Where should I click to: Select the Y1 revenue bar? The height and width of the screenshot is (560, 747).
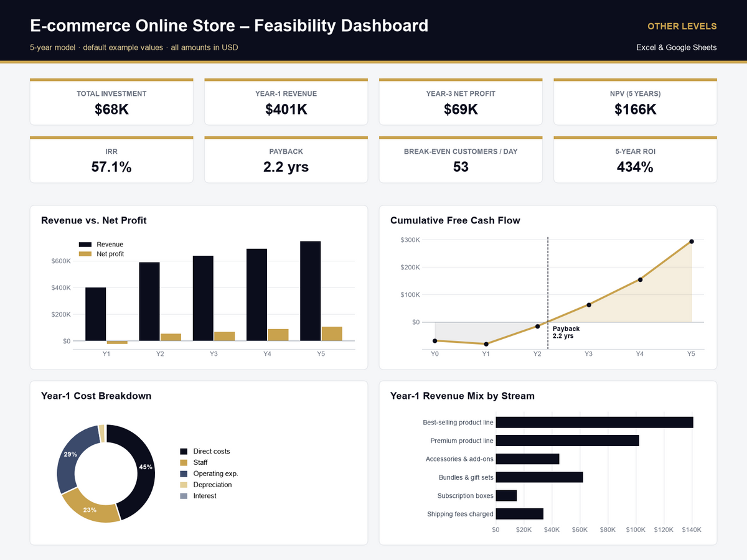click(x=96, y=314)
